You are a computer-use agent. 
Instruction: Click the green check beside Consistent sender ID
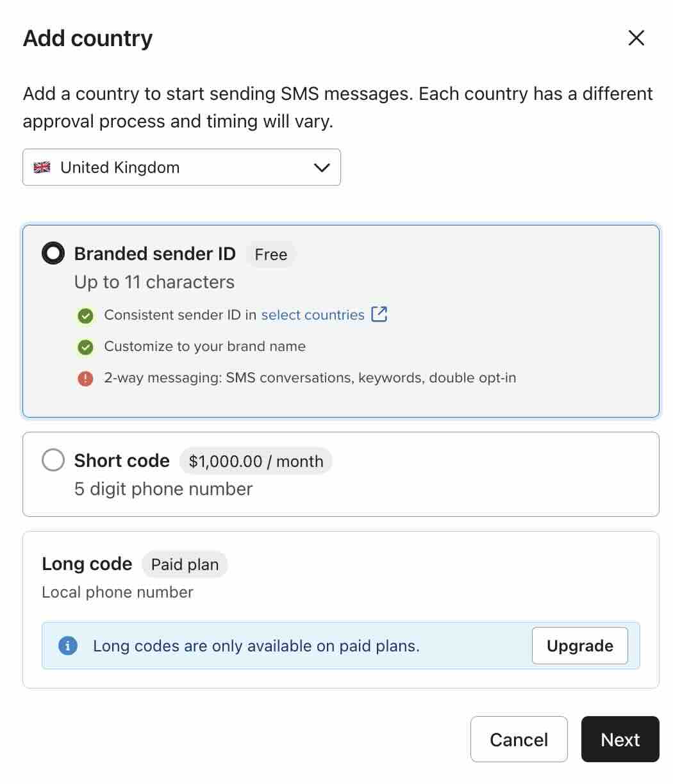pos(85,316)
